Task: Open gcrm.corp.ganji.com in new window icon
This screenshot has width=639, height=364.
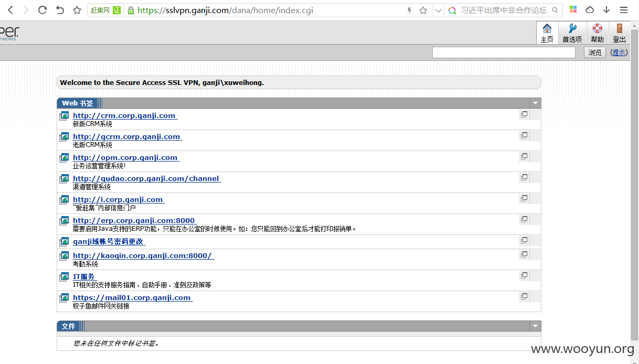Action: click(x=524, y=135)
